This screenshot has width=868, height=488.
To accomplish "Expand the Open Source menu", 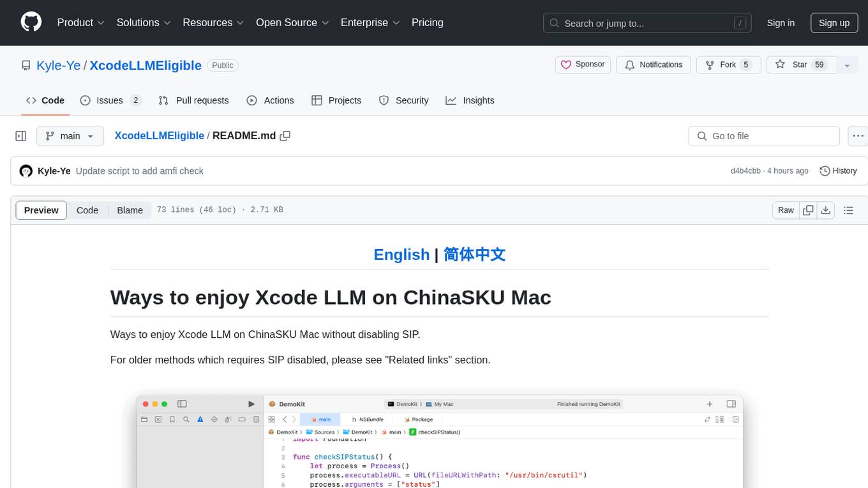I will click(292, 22).
